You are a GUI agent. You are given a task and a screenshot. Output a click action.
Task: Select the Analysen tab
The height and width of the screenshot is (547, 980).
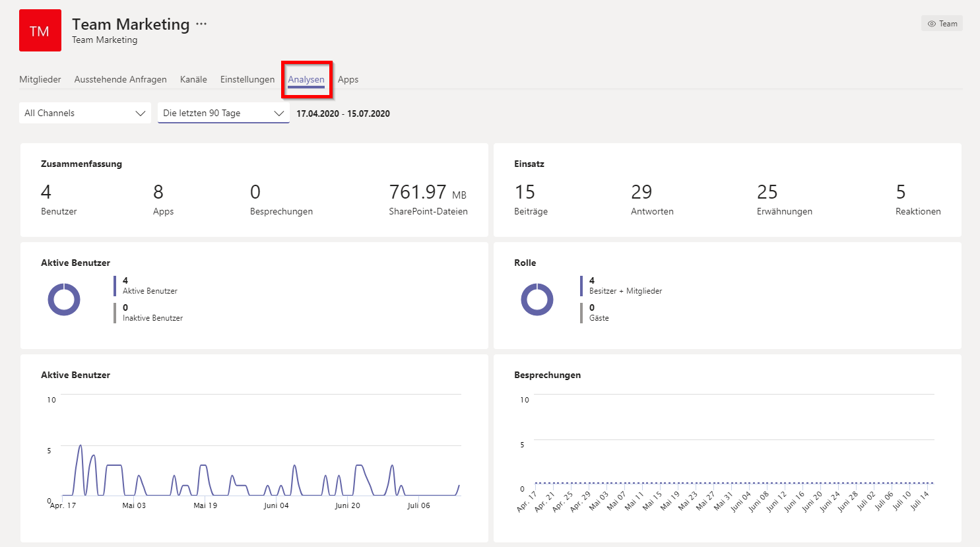point(306,79)
